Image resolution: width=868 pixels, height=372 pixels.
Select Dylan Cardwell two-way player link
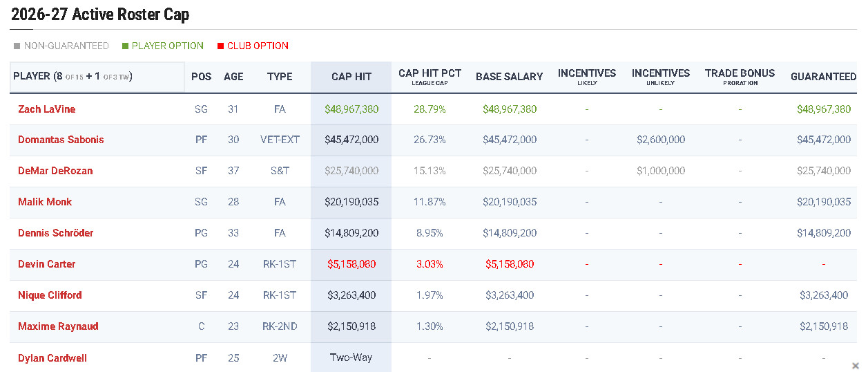(52, 358)
